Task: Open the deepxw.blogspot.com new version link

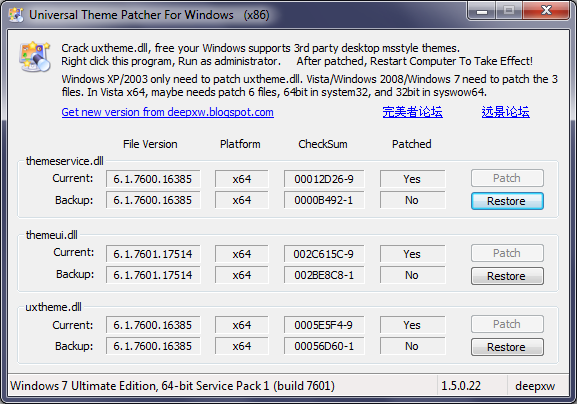Action: click(x=167, y=112)
